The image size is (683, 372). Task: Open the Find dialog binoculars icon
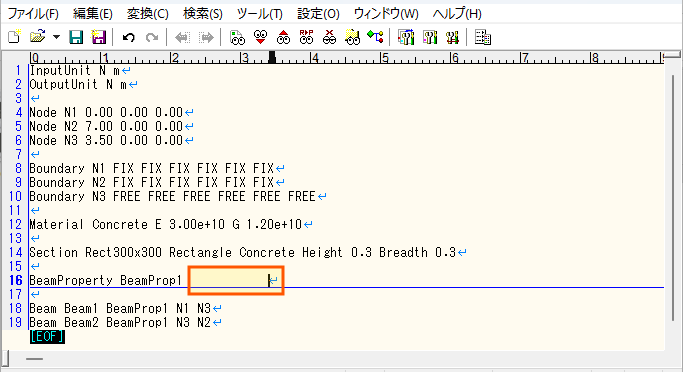tap(237, 37)
